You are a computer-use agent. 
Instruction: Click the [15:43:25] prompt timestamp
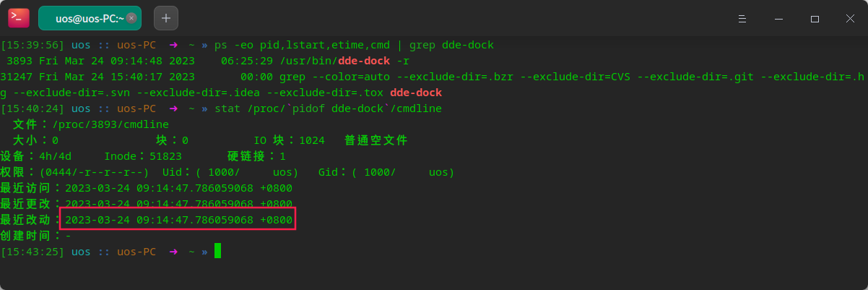point(32,252)
